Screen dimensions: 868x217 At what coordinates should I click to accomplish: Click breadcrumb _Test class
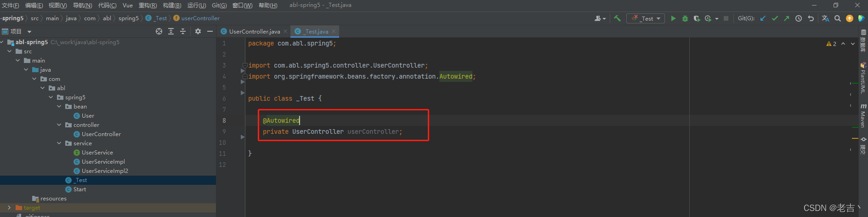157,18
